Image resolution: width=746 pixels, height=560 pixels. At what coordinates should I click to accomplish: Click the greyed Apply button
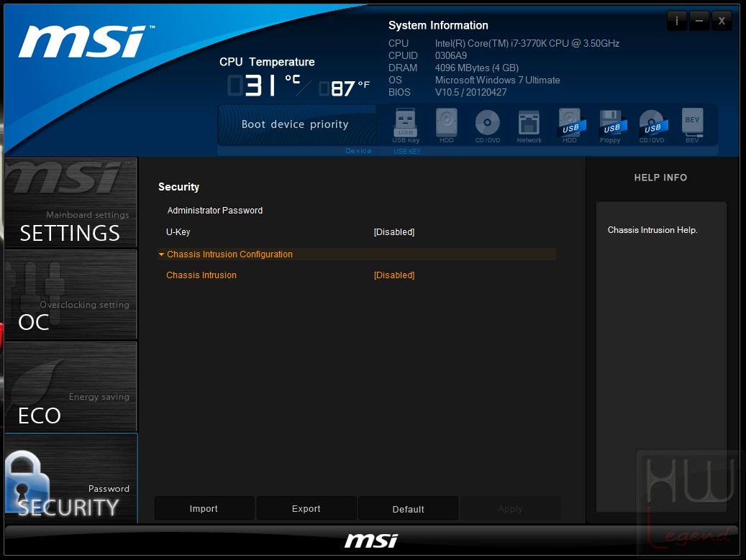[510, 509]
